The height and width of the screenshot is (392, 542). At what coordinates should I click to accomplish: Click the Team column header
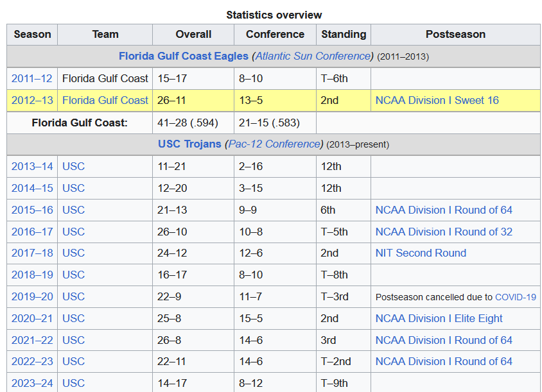[x=105, y=34]
